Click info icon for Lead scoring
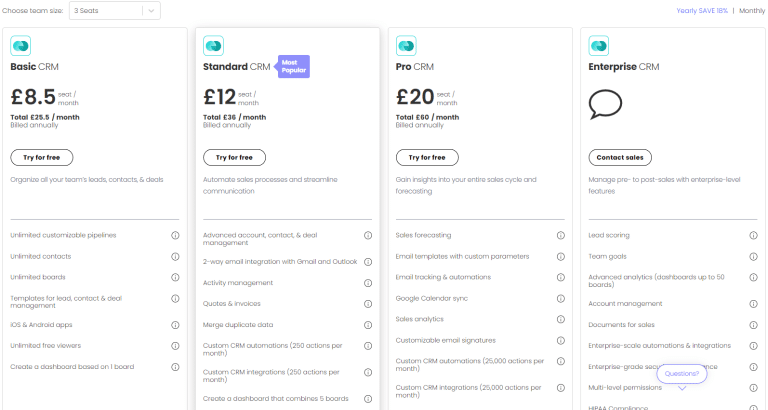This screenshot has width=768, height=410. pos(753,236)
